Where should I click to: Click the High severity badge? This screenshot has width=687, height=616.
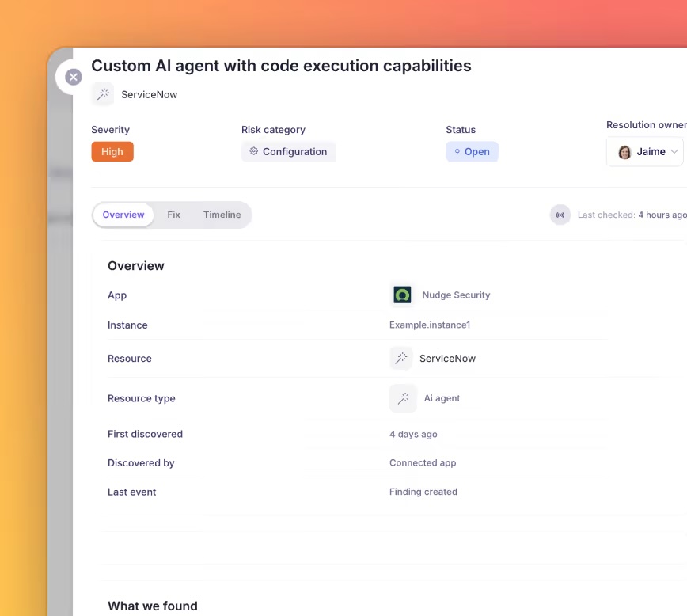click(112, 152)
